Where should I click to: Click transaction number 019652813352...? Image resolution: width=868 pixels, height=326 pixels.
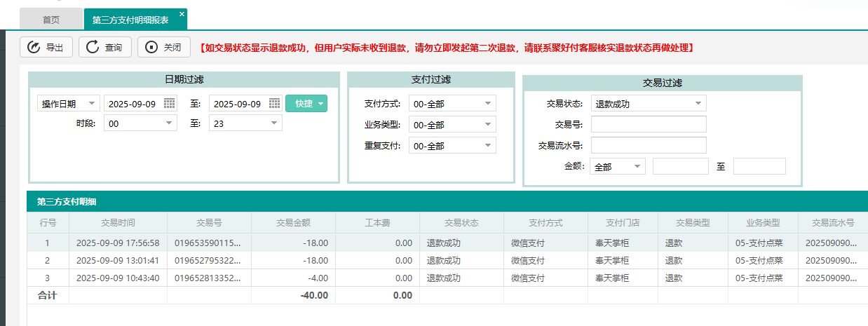[208, 278]
